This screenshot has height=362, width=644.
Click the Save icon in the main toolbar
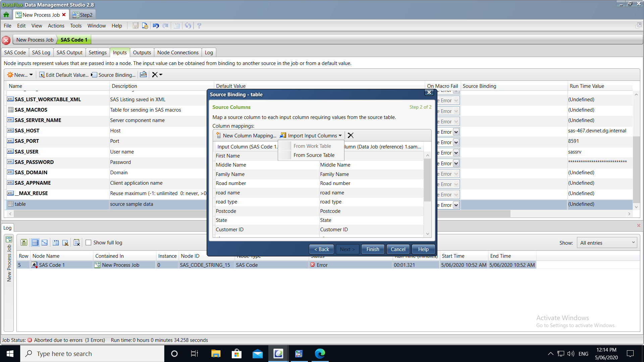coord(136,26)
